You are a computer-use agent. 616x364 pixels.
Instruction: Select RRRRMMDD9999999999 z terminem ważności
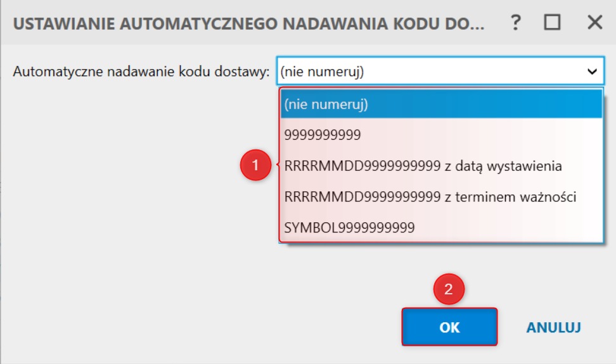[x=442, y=197]
